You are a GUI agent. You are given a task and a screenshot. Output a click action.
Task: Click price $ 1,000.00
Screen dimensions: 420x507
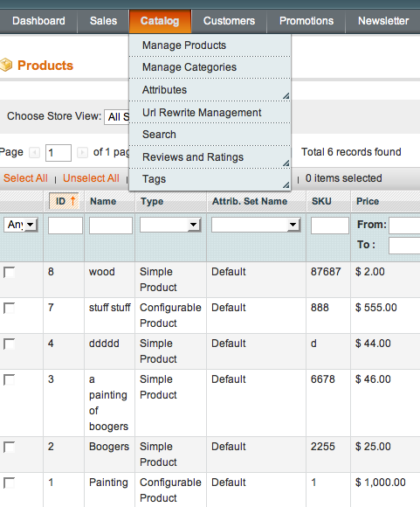[x=380, y=483]
